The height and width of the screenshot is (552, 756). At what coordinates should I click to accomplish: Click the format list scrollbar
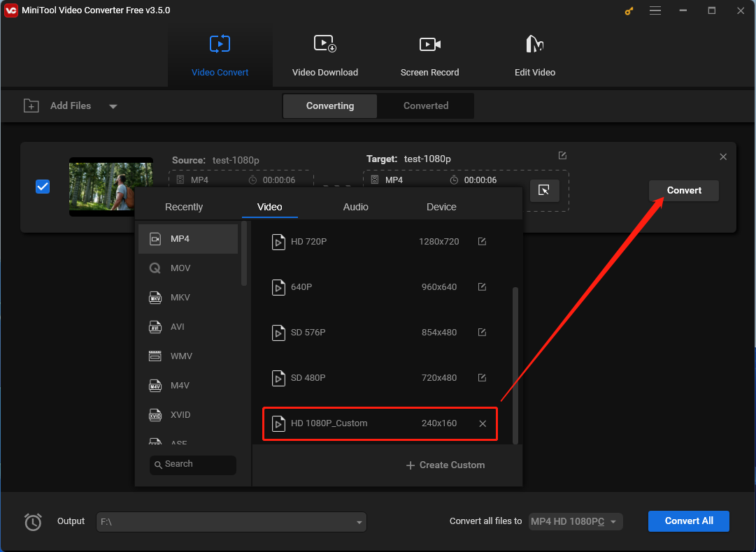[x=244, y=254]
